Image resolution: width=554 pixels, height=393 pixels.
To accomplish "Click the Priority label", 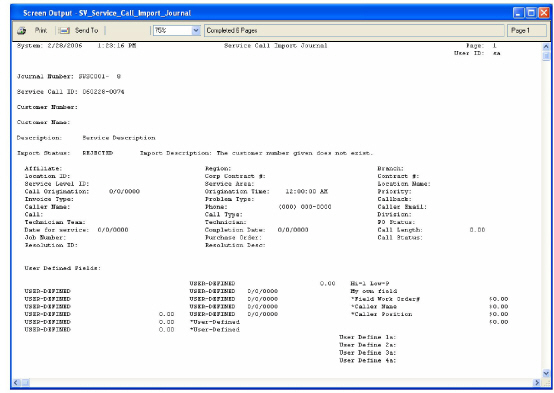I will (394, 192).
